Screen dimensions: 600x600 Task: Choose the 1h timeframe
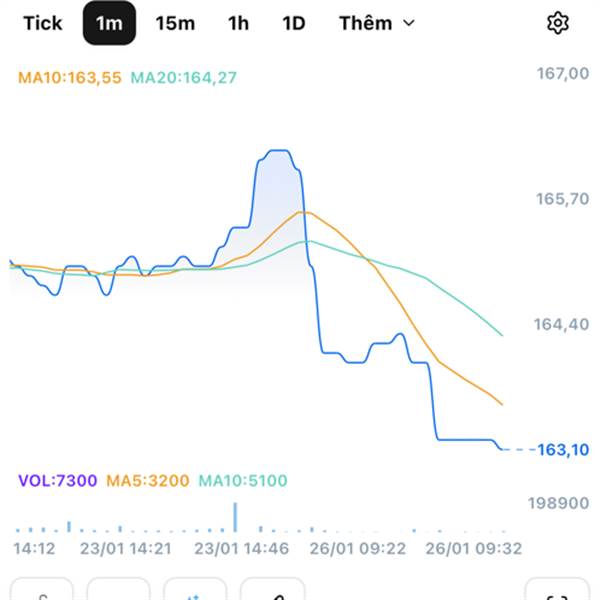click(238, 23)
